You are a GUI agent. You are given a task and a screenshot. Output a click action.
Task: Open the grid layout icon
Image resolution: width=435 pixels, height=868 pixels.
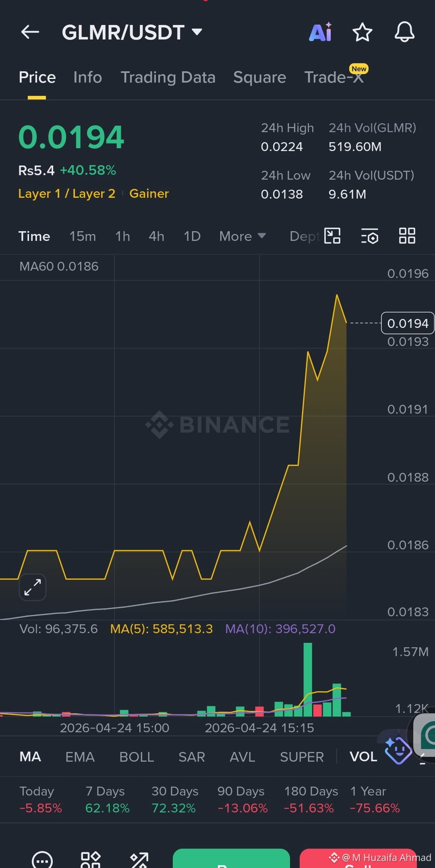click(x=407, y=236)
